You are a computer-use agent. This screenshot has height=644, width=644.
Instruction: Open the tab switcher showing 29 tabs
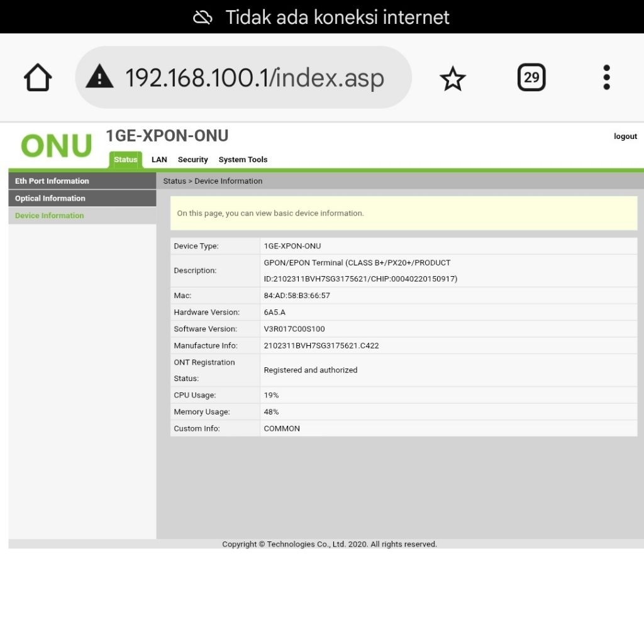click(531, 77)
